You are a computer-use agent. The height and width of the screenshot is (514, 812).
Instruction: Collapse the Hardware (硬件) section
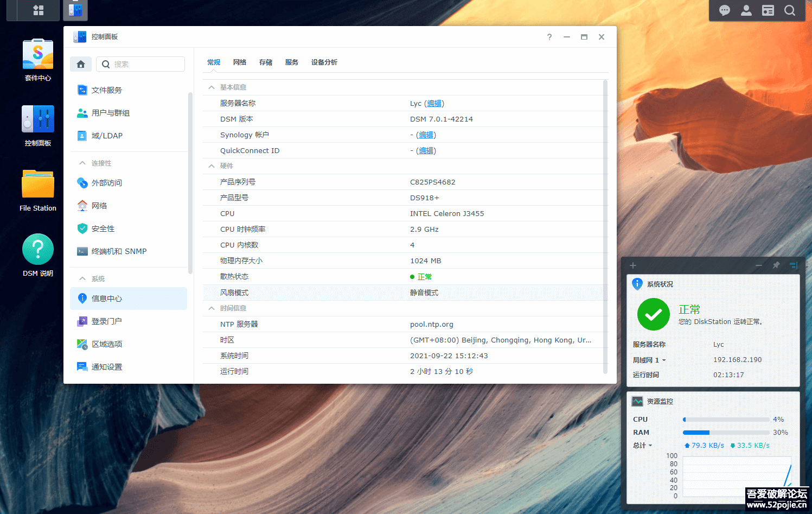click(212, 166)
